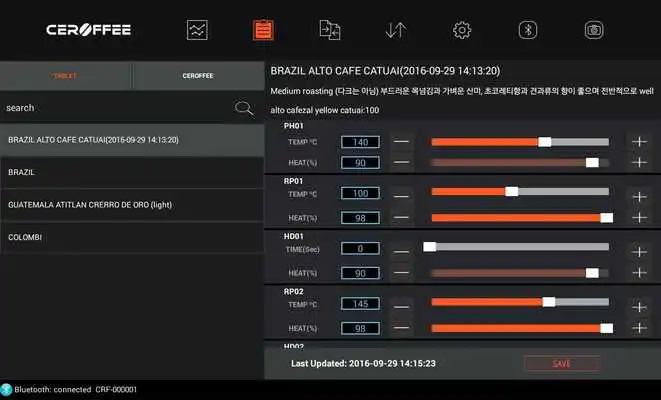Decrease RP01 TEMP with minus button
This screenshot has width=661, height=400.
coord(401,196)
